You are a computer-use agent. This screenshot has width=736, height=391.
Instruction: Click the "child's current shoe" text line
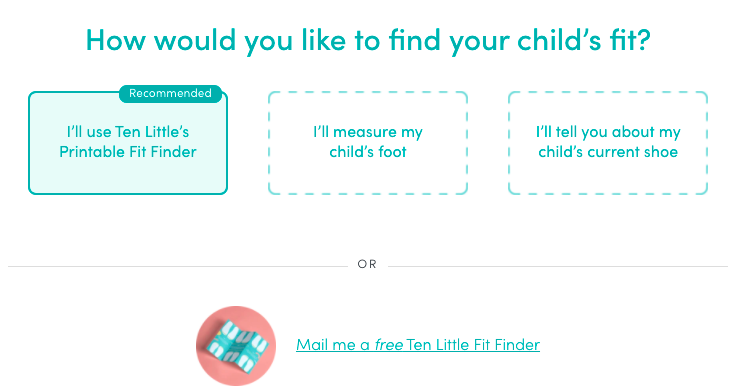pyautogui.click(x=608, y=152)
